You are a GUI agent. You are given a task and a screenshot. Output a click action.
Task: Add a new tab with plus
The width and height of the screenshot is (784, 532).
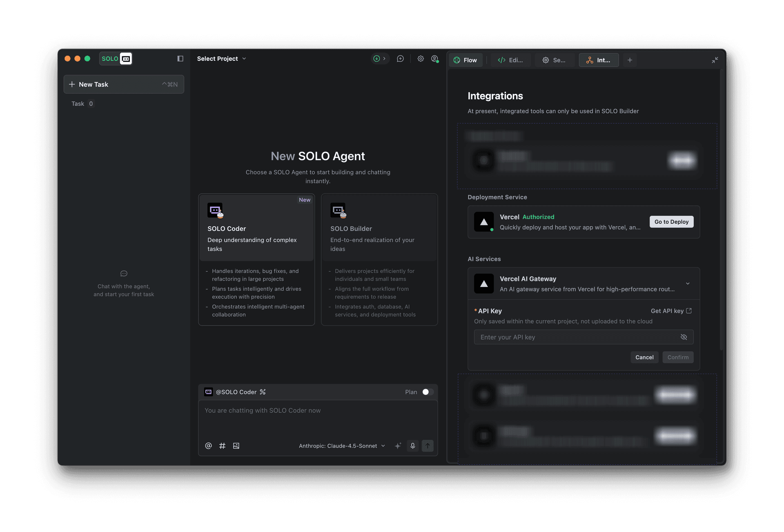pyautogui.click(x=630, y=60)
